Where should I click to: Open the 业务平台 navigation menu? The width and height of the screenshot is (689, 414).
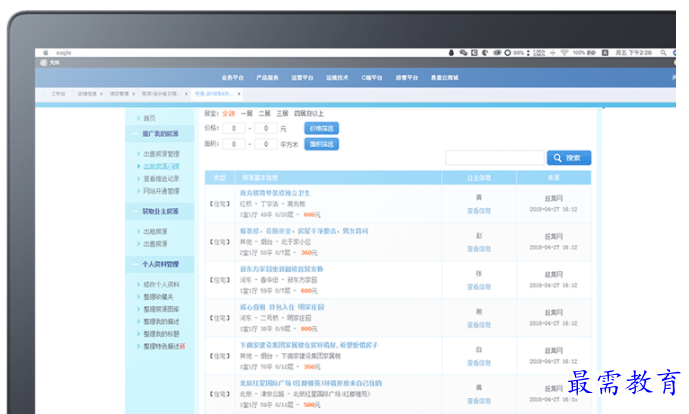tap(232, 78)
